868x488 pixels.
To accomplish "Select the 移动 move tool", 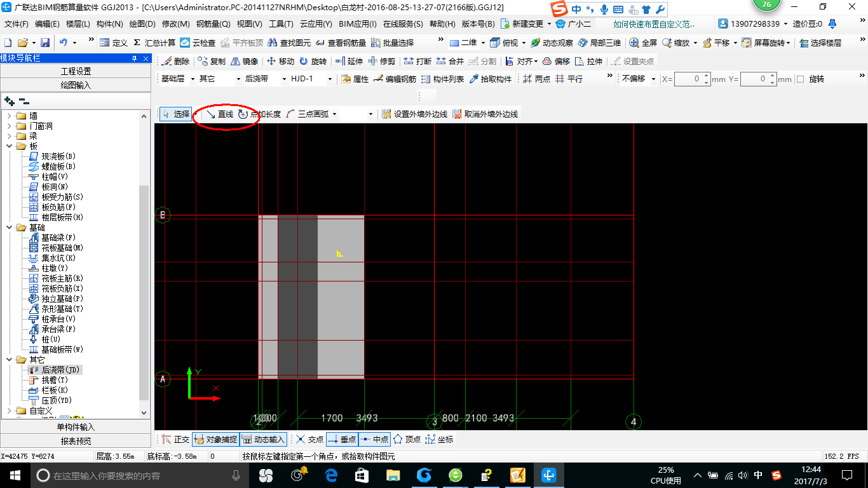I will 280,61.
